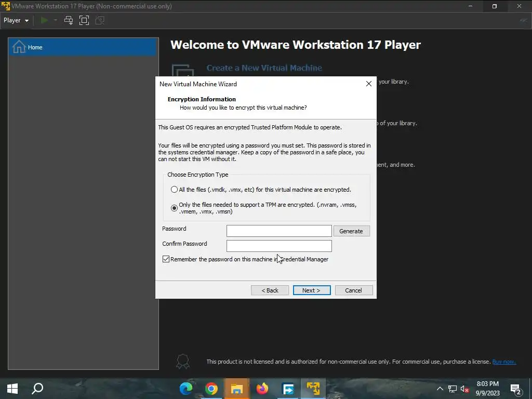Image resolution: width=532 pixels, height=399 pixels.
Task: Enter full screen mode icon
Action: pyautogui.click(x=84, y=20)
